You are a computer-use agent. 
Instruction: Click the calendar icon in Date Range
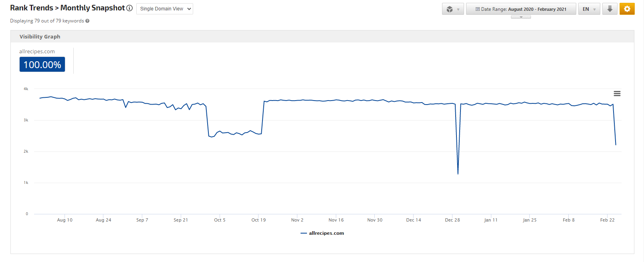(x=477, y=9)
